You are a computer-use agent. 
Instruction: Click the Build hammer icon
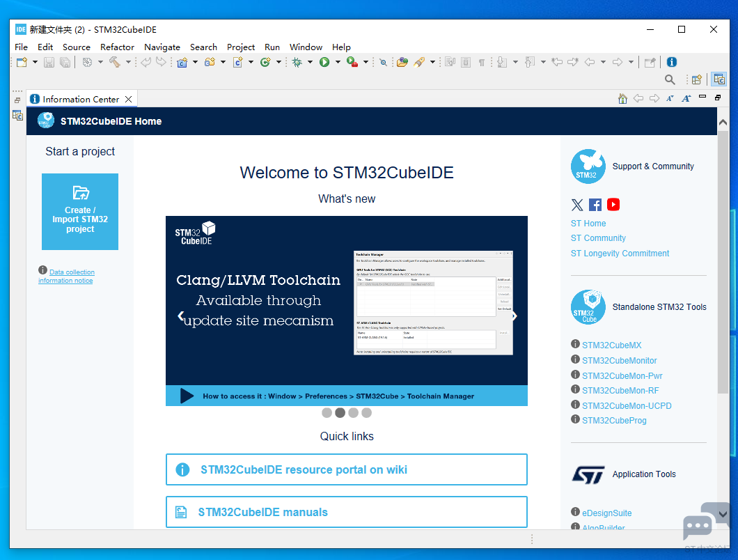coord(114,62)
